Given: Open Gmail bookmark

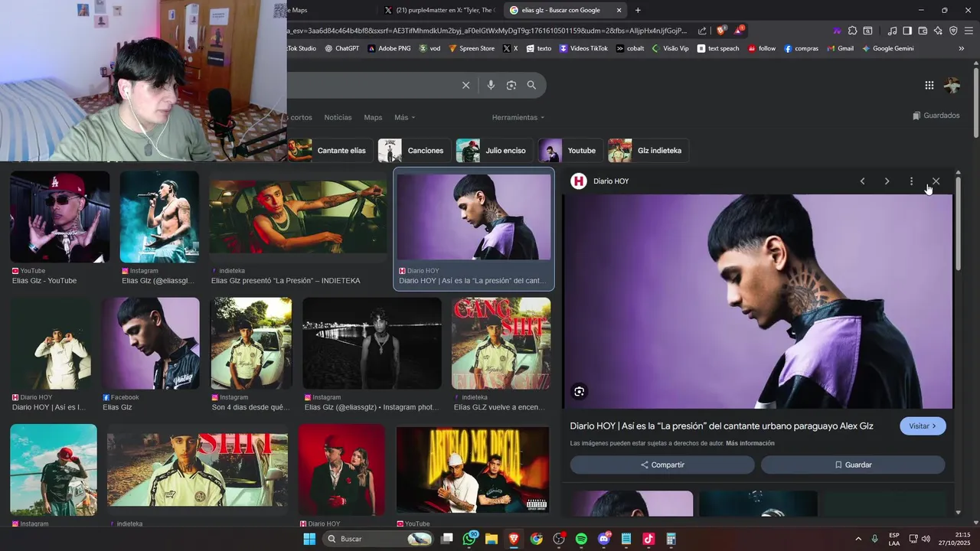Looking at the screenshot, I should [x=840, y=48].
